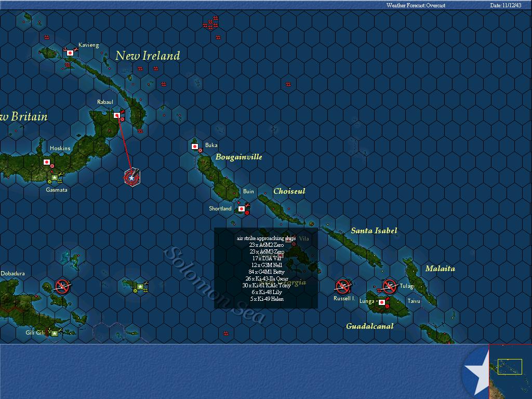Select the Allied task force under air attack
532x399 pixels.
(132, 178)
